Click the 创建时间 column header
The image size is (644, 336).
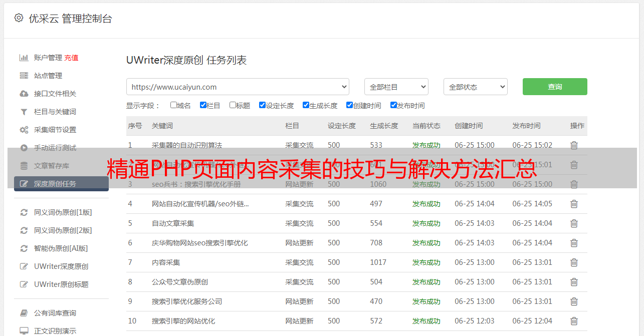pos(469,126)
